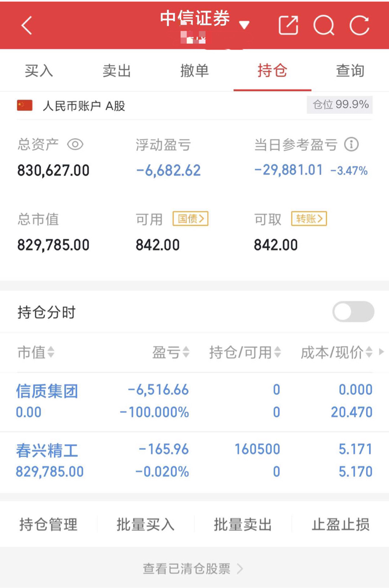The height and width of the screenshot is (588, 389).
Task: Select the 春兴精工 holding row
Action: pos(194,460)
